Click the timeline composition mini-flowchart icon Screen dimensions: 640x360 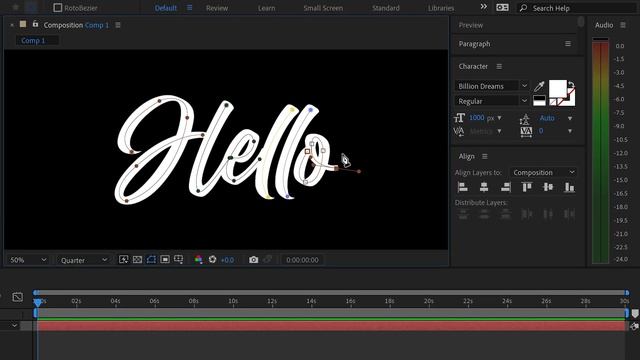pyautogui.click(x=18, y=297)
